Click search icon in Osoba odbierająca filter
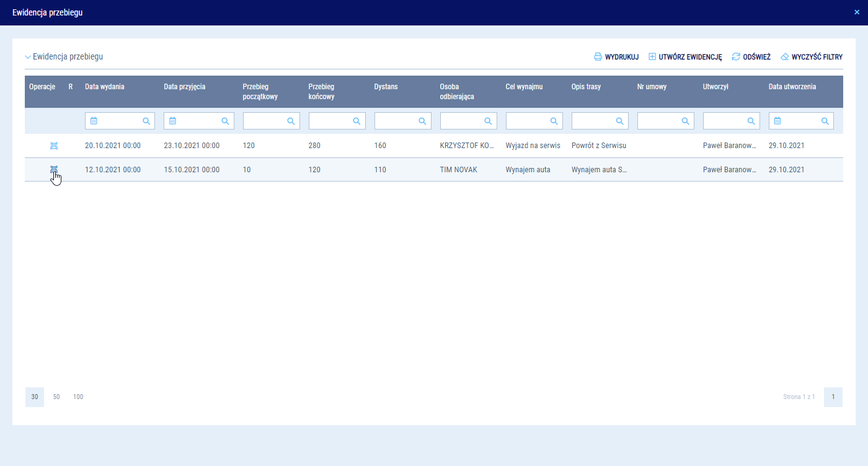 coord(488,121)
